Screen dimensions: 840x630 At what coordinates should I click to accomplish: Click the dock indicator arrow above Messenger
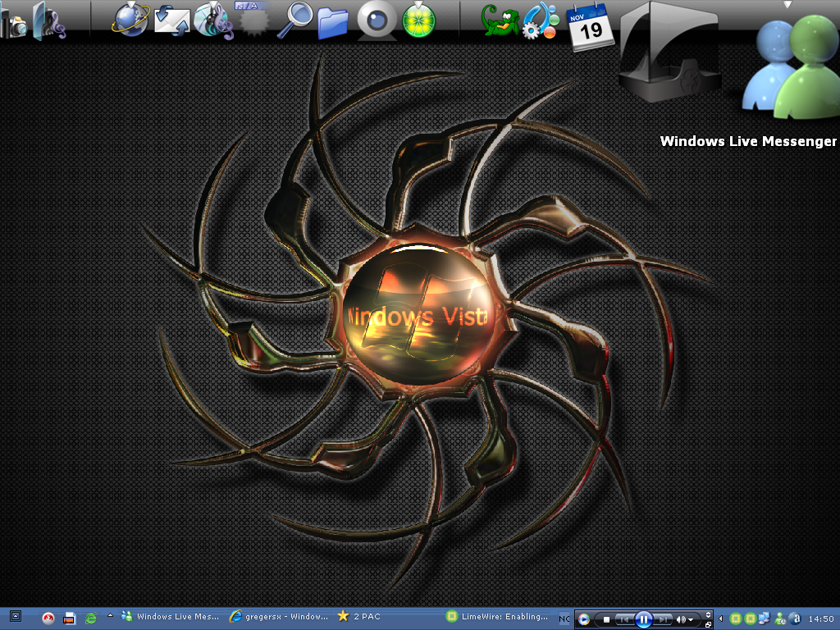click(787, 4)
